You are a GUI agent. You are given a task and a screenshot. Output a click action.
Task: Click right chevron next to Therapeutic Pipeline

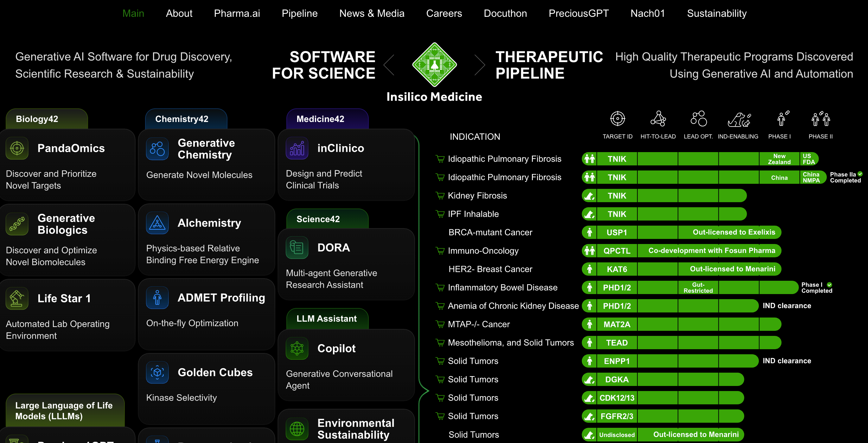[480, 65]
